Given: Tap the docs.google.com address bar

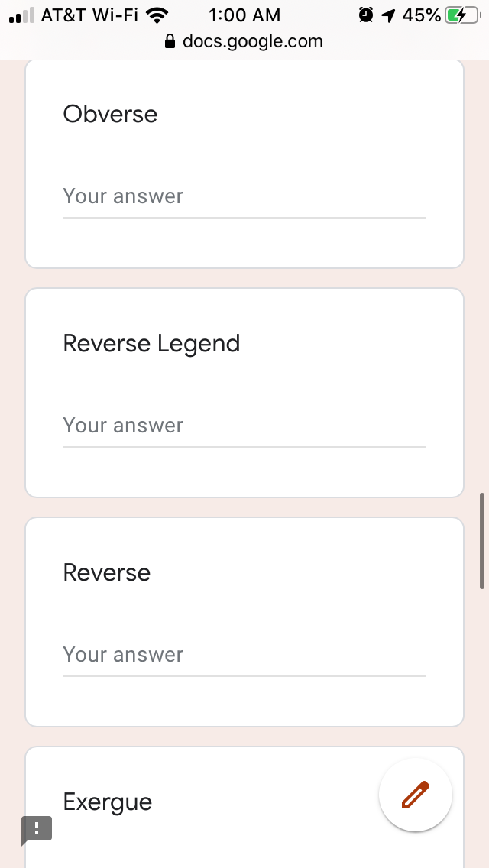Looking at the screenshot, I should coord(244,41).
